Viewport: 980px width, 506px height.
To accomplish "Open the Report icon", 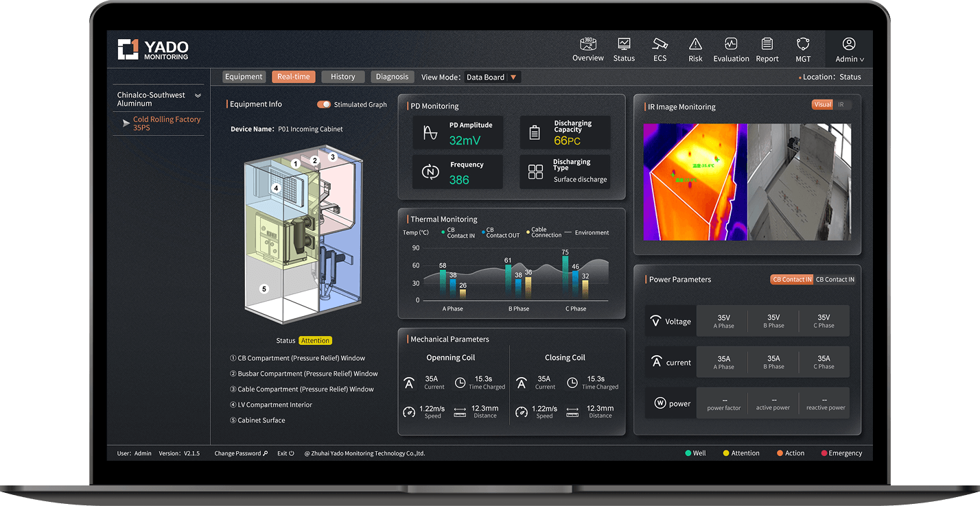I will point(767,45).
